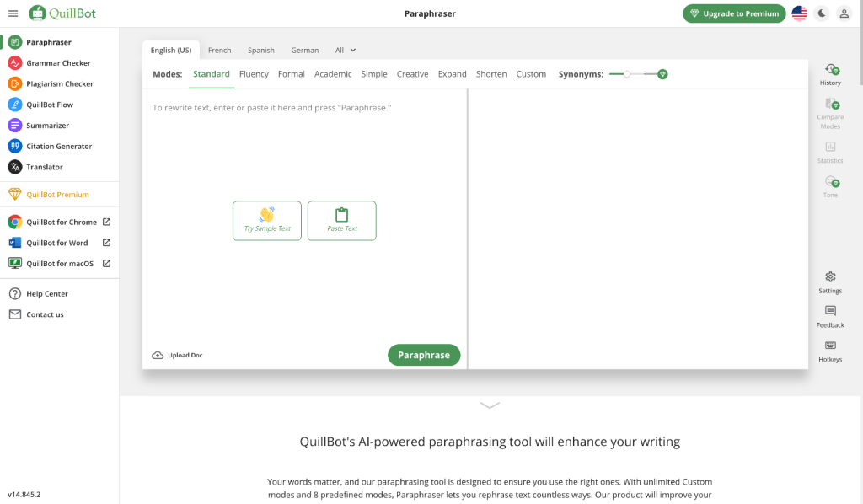Open the Paraphraser sidebar item
This screenshot has width=863, height=504.
click(60, 42)
